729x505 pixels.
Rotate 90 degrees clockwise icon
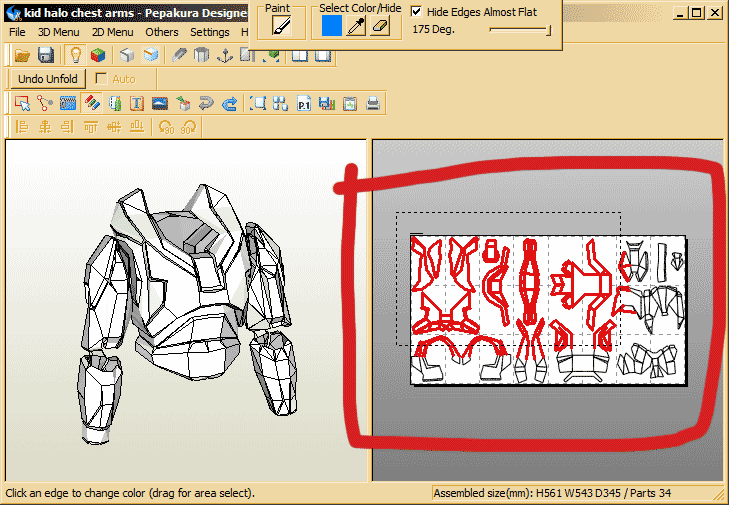pyautogui.click(x=189, y=126)
